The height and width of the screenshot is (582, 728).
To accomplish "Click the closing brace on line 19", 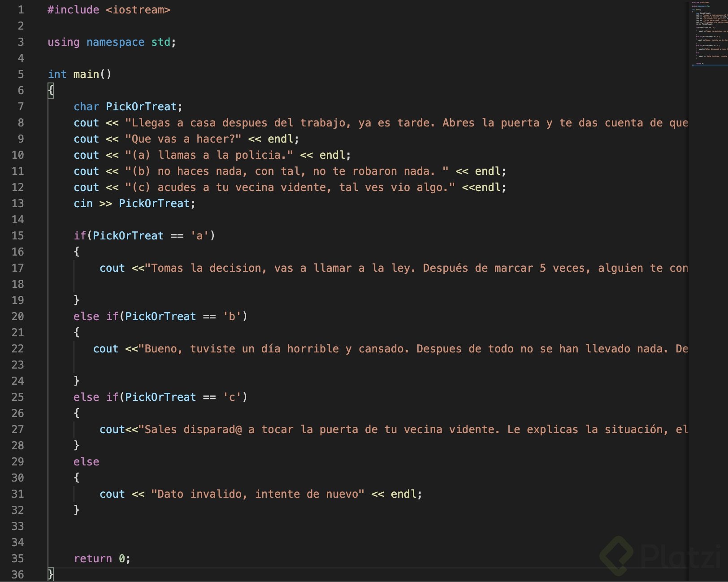I will [x=77, y=300].
